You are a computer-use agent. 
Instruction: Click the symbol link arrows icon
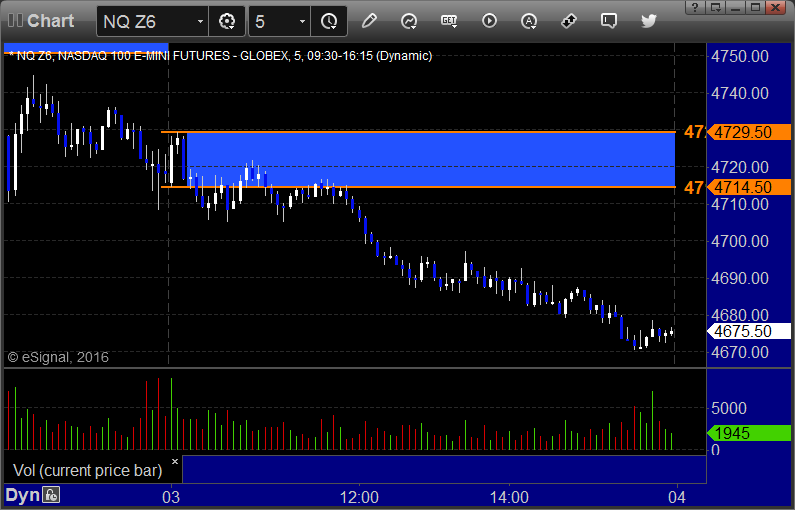(569, 21)
